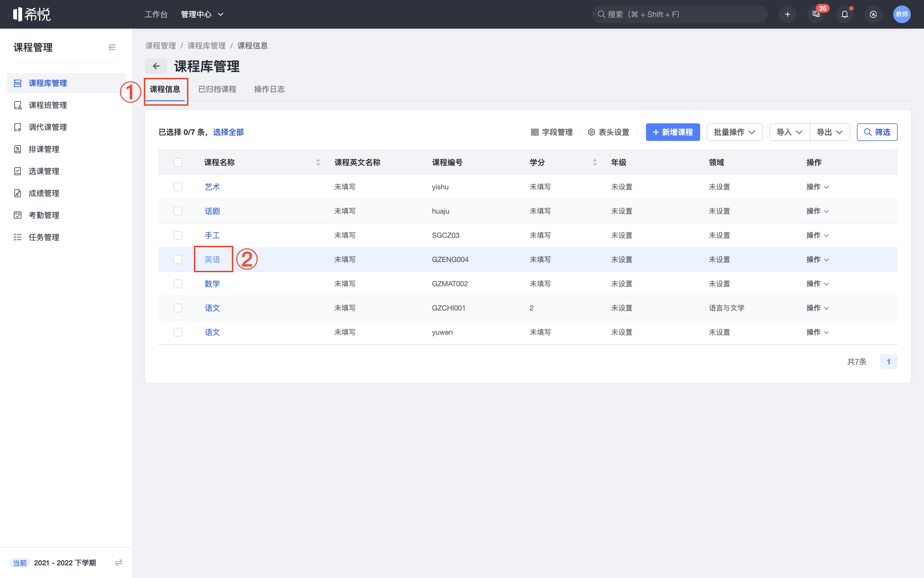This screenshot has width=924, height=578.
Task: Click the 表头设置 gear icon
Action: click(x=592, y=132)
